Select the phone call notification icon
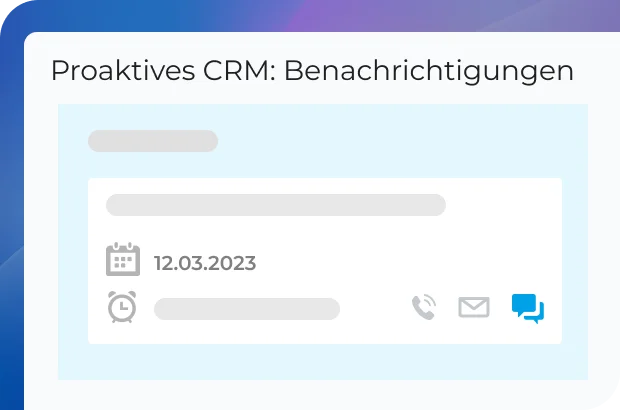Screen dimensions: 620x410 tap(424, 307)
